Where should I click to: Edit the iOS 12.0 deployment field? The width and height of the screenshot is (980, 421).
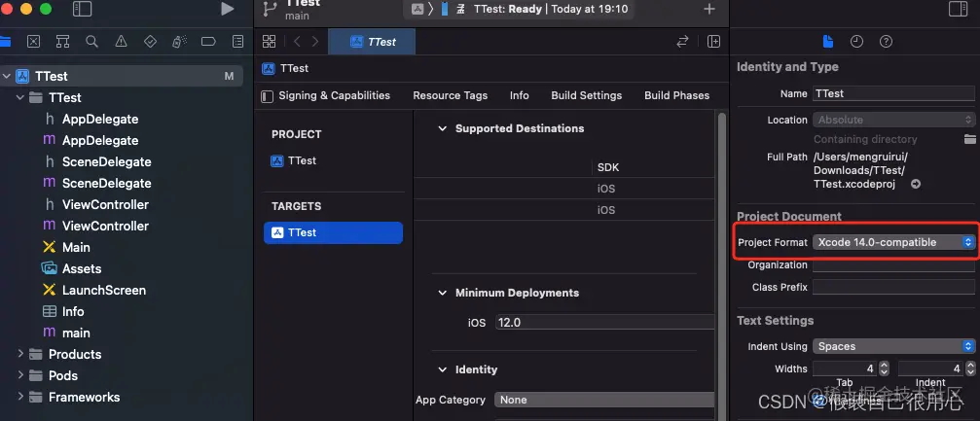tap(605, 322)
